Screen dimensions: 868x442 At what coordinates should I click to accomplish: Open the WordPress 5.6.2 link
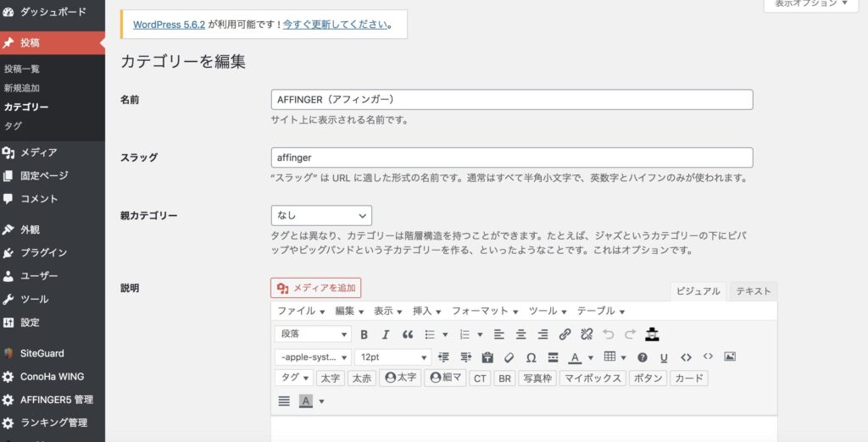pos(169,25)
